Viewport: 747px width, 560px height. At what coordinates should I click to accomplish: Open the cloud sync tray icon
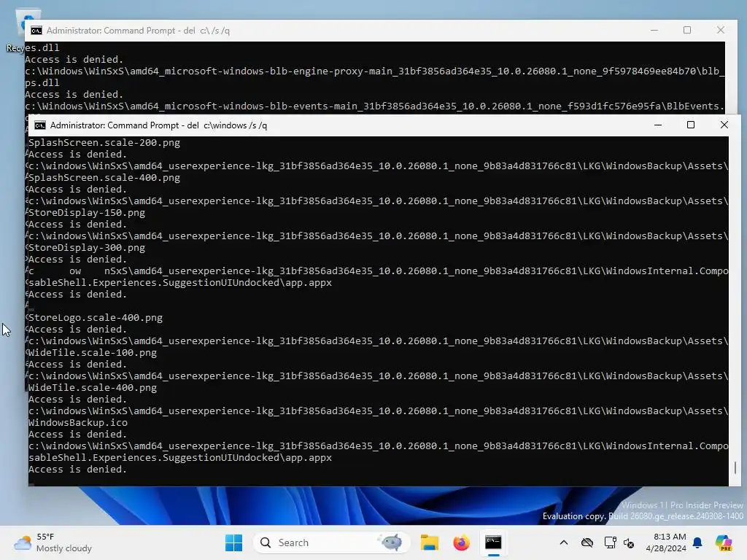tap(587, 542)
